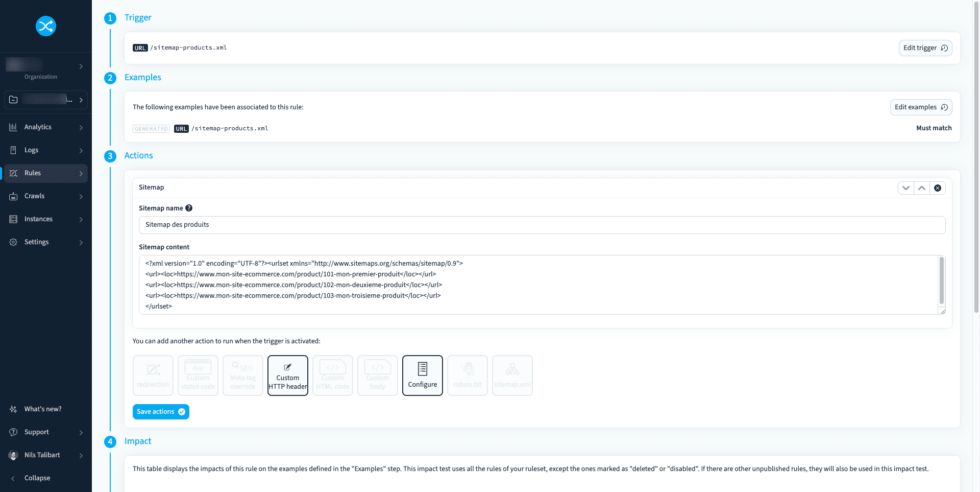The height and width of the screenshot is (492, 980).
Task: Click Sitemap name help question icon
Action: click(x=189, y=208)
